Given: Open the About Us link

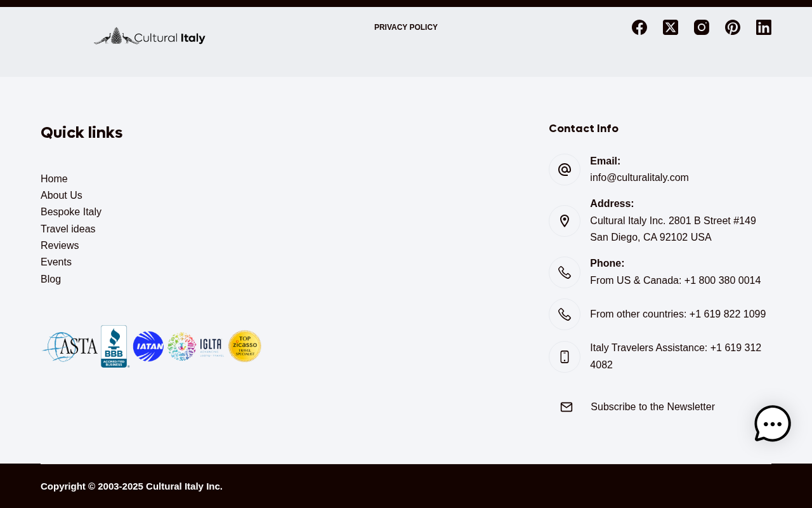Looking at the screenshot, I should (62, 196).
